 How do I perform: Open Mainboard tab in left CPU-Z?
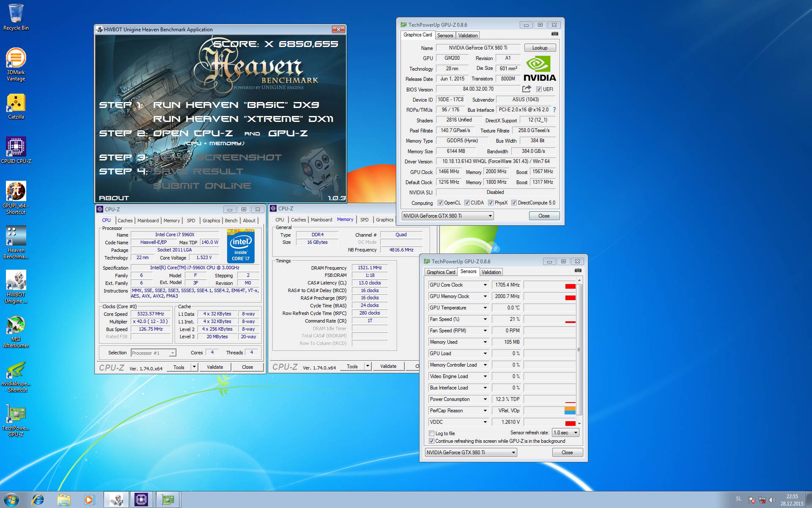[x=148, y=221]
